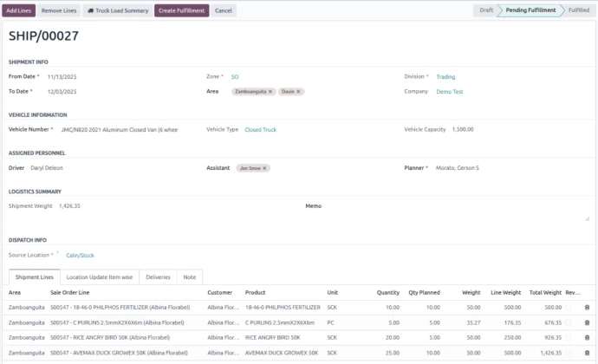
Task: Check the Rev box on C PURLINS row
Action: pyautogui.click(x=570, y=322)
